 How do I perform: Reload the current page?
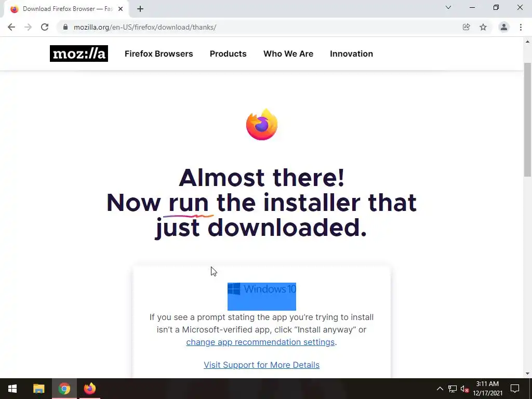click(45, 27)
